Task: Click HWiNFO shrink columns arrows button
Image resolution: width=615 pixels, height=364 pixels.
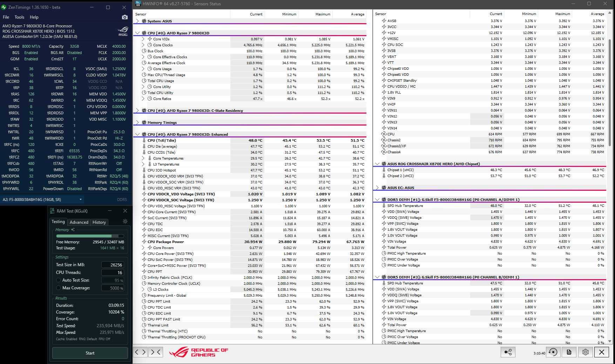Action: 156,352
